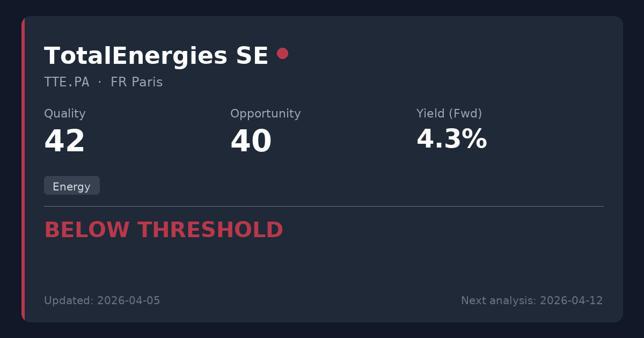Click the FR Paris exchange label
This screenshot has height=338, width=644.
coord(136,82)
